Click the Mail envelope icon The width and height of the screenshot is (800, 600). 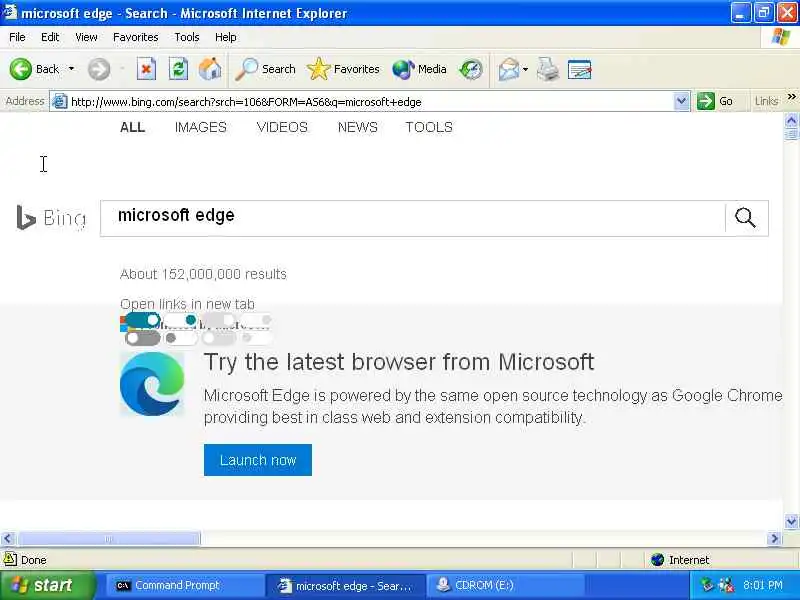click(x=509, y=69)
